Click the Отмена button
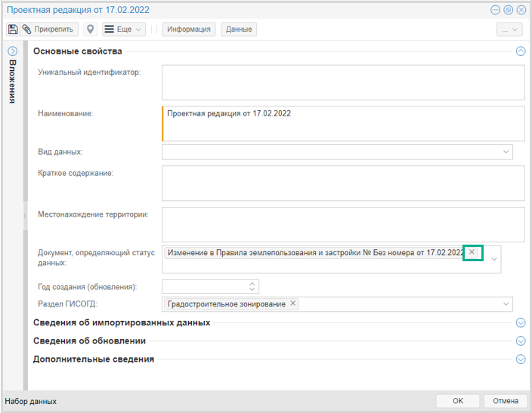Image resolution: width=532 pixels, height=413 pixels. pyautogui.click(x=506, y=401)
